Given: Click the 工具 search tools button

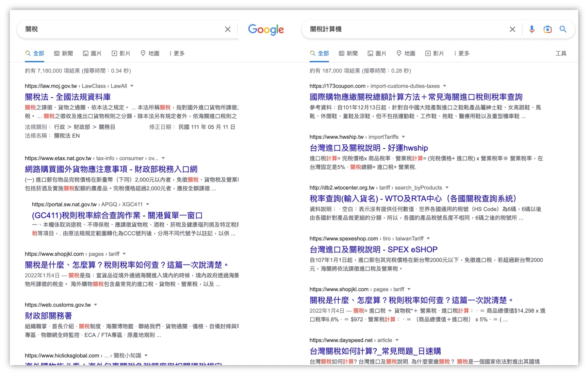Looking at the screenshot, I should [x=561, y=53].
